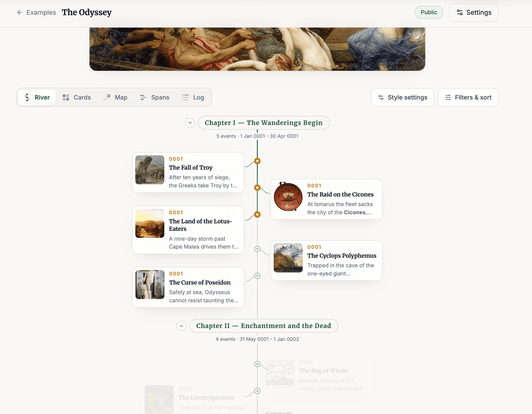Click the '5 events · 1 Jan 0001 - 30 Apr 0001' summary
The image size is (532, 414).
pyautogui.click(x=257, y=136)
